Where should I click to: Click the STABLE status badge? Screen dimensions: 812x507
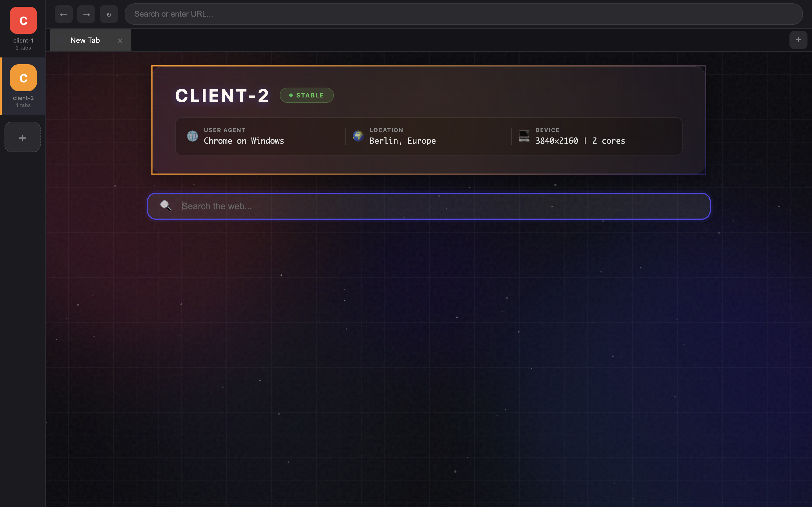306,95
